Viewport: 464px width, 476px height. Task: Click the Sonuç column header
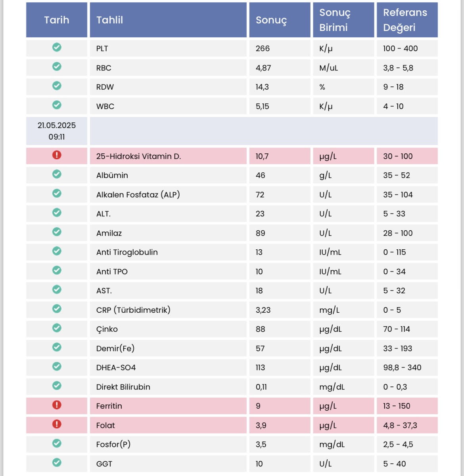coord(280,20)
